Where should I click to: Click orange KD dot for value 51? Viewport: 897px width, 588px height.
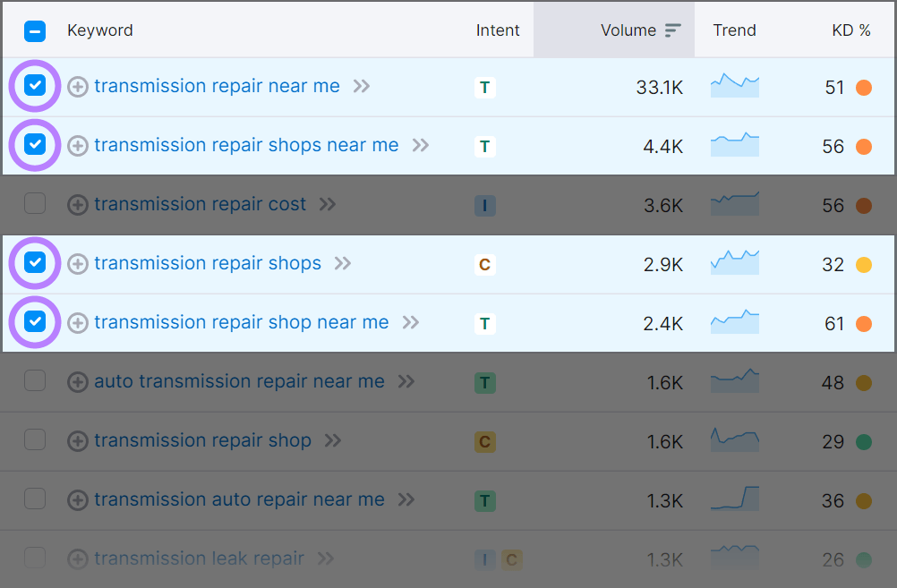click(x=864, y=88)
